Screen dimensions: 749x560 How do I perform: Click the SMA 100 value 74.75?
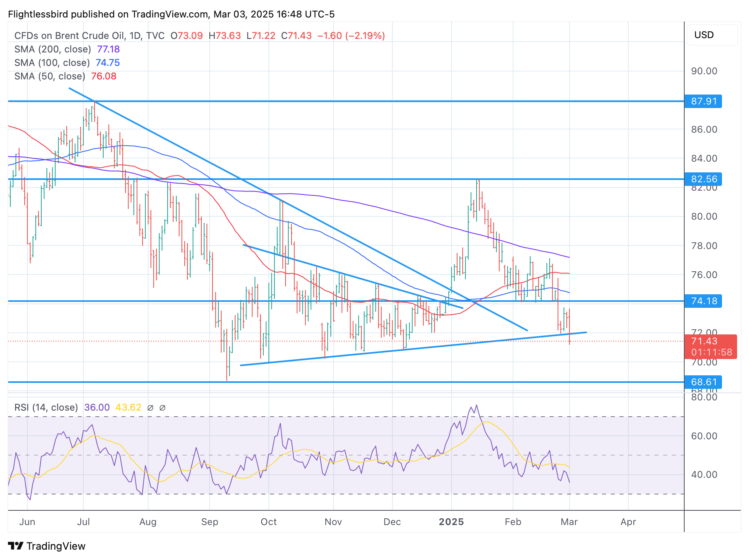tap(108, 63)
